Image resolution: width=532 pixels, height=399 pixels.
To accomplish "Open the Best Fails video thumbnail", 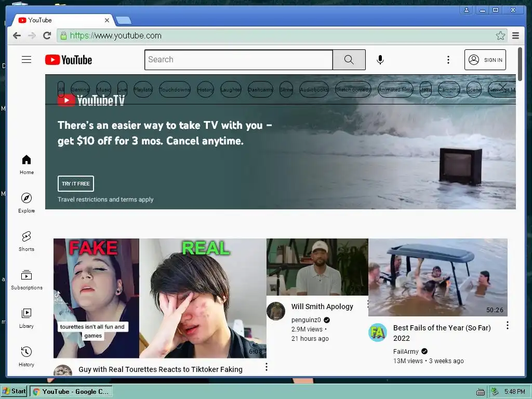I will point(438,277).
